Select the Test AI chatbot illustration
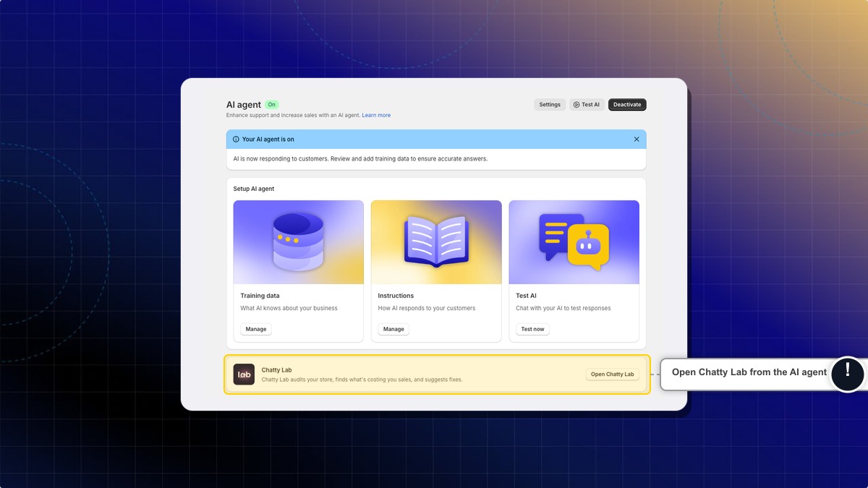The image size is (868, 488). (574, 242)
